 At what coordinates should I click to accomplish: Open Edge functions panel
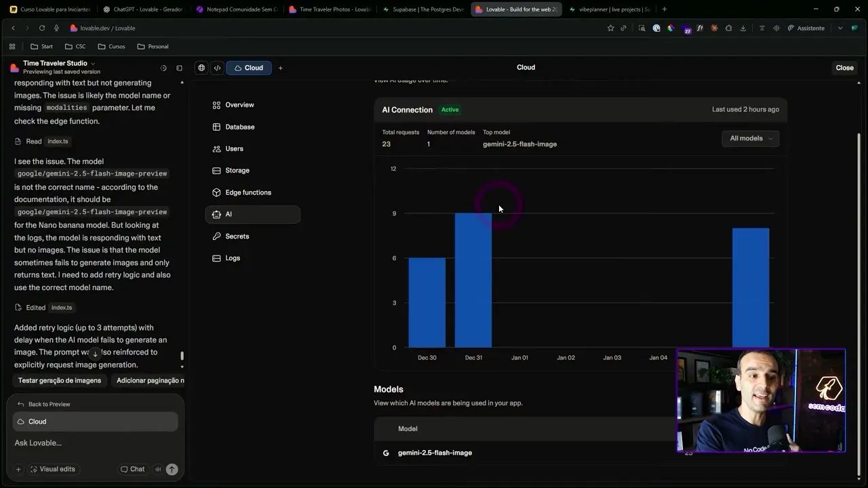coord(248,192)
